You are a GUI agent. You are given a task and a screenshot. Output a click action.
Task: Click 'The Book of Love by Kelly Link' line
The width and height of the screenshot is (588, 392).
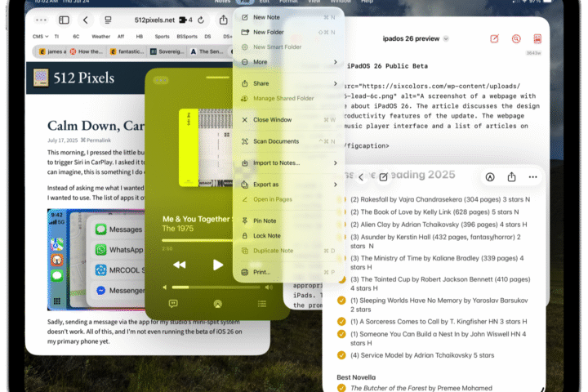click(434, 212)
